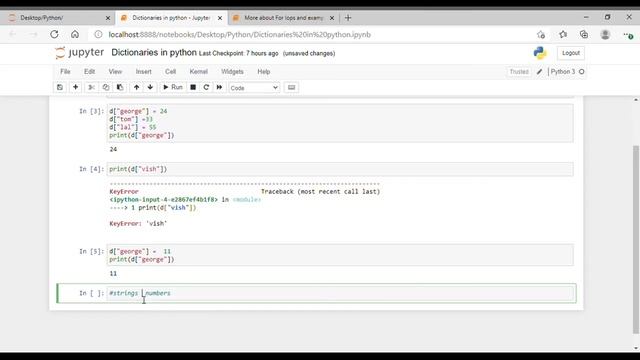This screenshot has width=640, height=360.
Task: Switch to More about For loops tab
Action: 283,18
